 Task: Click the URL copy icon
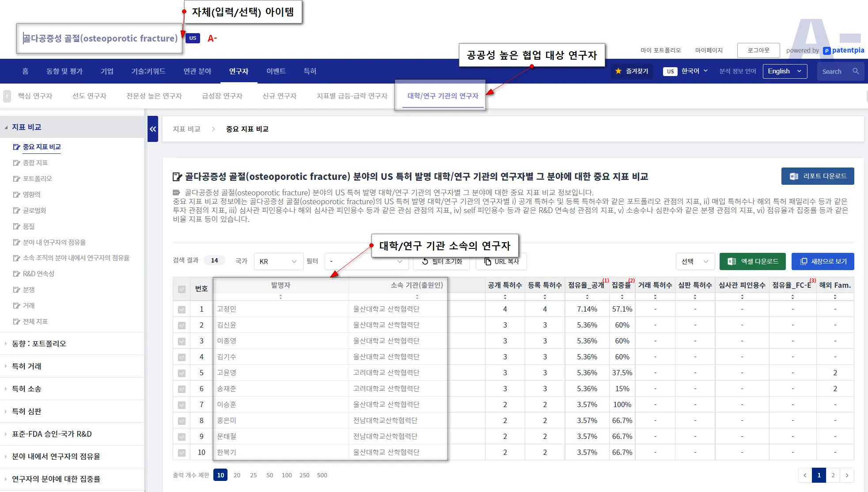pos(488,261)
